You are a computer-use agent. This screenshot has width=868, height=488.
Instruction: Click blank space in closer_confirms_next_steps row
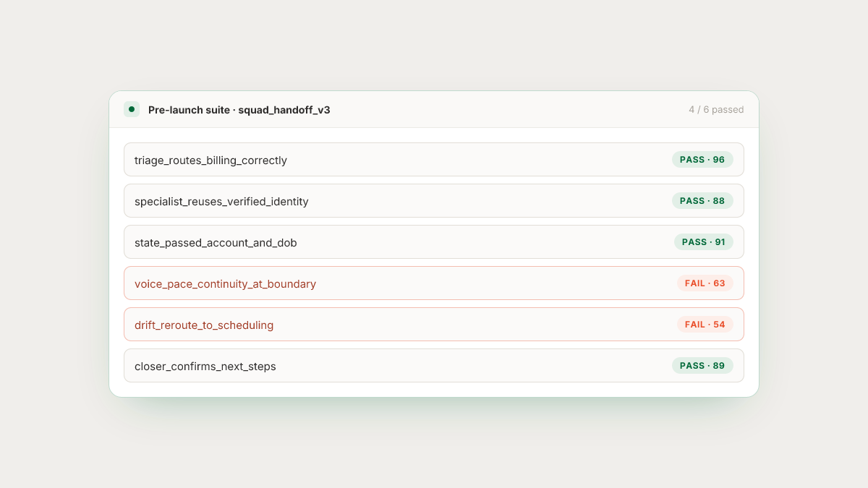474,366
